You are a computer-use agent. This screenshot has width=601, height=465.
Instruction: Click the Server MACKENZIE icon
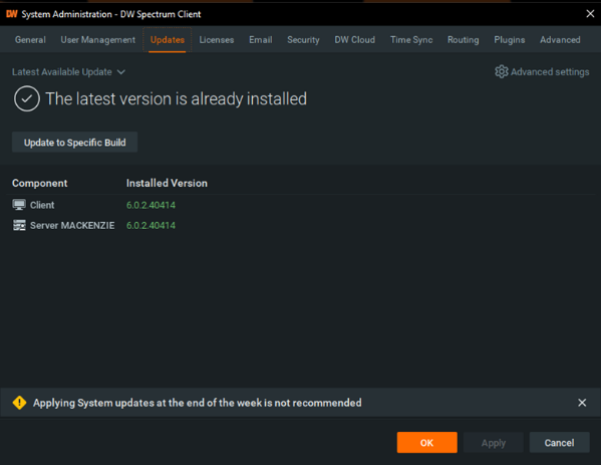pyautogui.click(x=19, y=226)
